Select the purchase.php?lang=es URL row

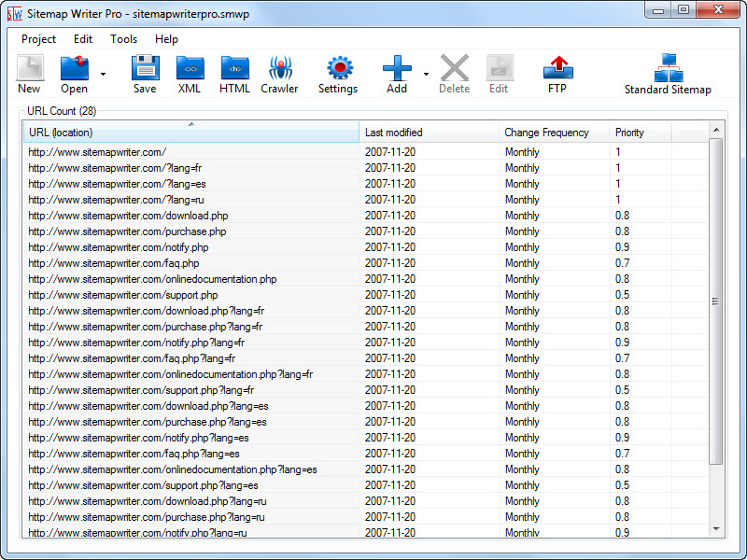pyautogui.click(x=365, y=422)
